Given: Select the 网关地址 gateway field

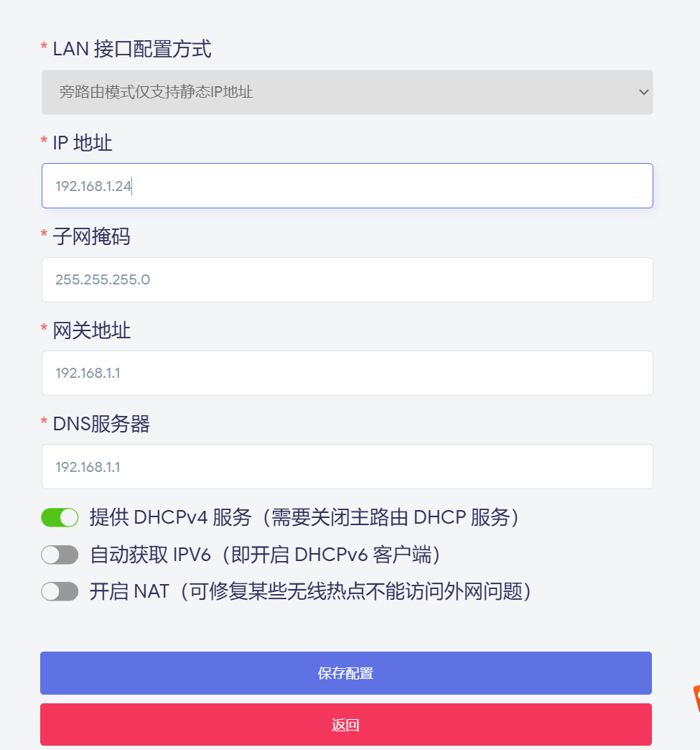Looking at the screenshot, I should click(x=347, y=373).
